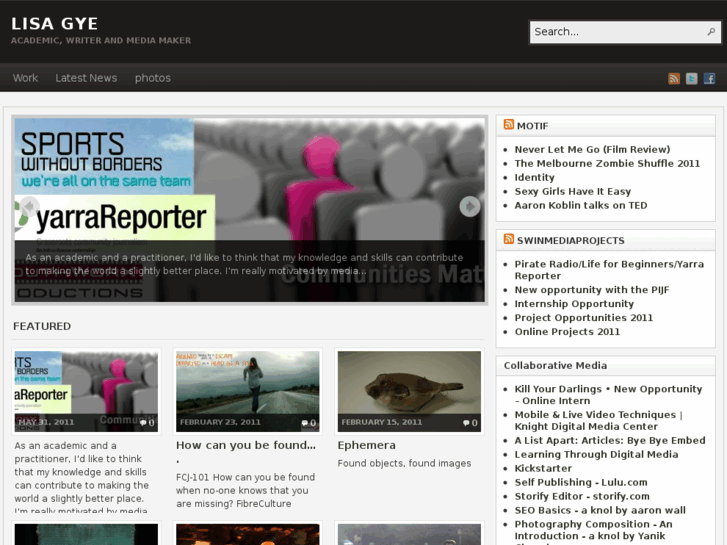Open 'Sexy Girls Have It Easy' link
Image resolution: width=727 pixels, height=545 pixels.
point(573,191)
